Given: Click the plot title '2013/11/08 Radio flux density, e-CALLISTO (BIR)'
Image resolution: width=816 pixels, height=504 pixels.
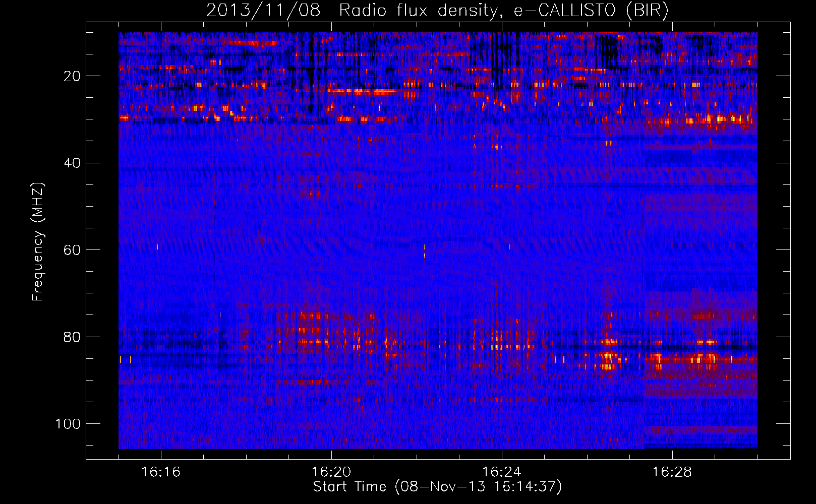Looking at the screenshot, I should tap(437, 11).
